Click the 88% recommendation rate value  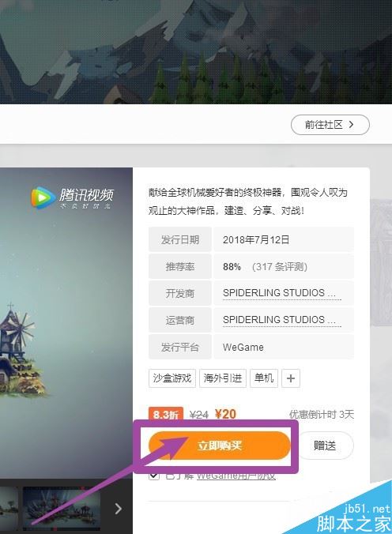(x=232, y=267)
